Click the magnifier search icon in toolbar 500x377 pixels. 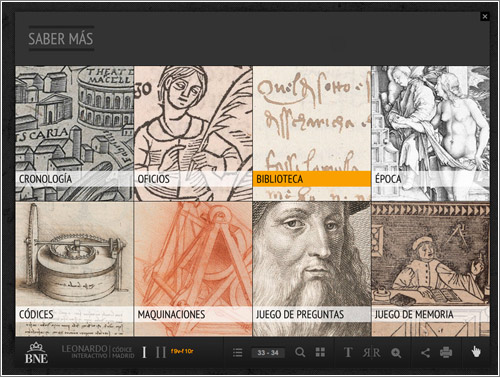(300, 352)
